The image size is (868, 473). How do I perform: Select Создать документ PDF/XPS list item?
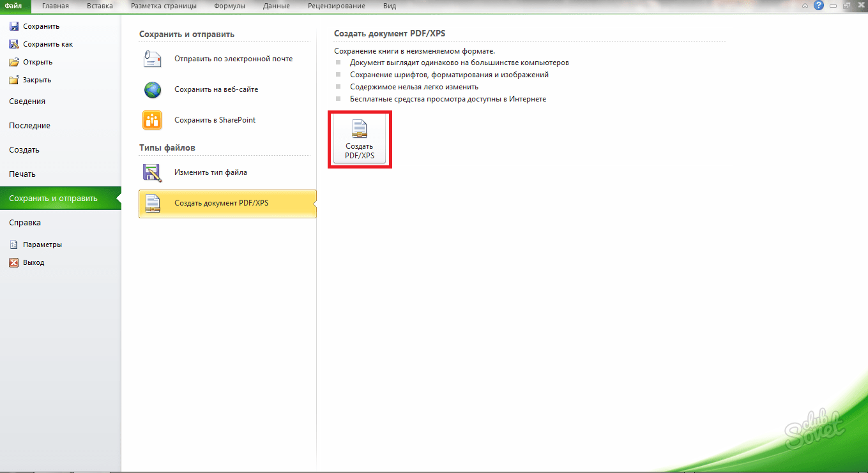point(221,204)
